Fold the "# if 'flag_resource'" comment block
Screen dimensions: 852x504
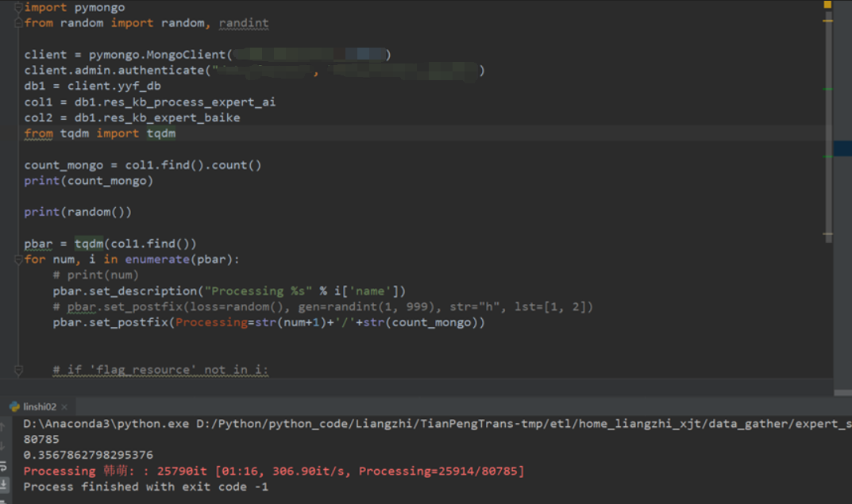click(x=17, y=370)
